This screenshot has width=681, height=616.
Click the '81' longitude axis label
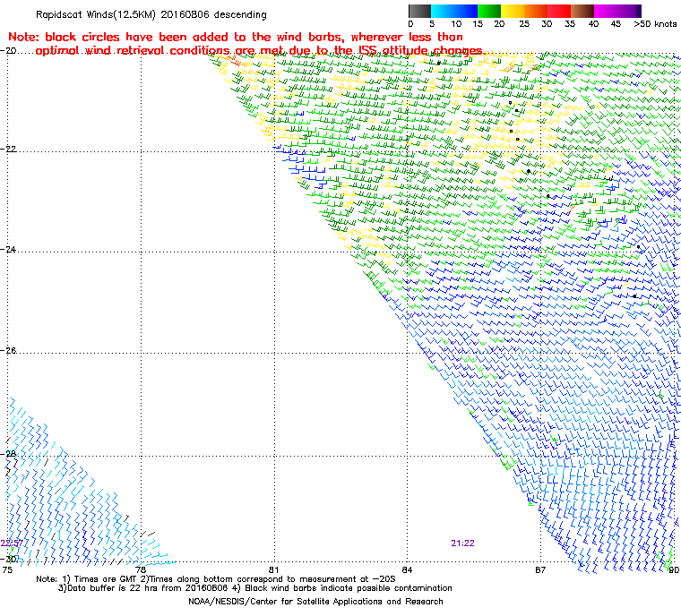pos(273,569)
